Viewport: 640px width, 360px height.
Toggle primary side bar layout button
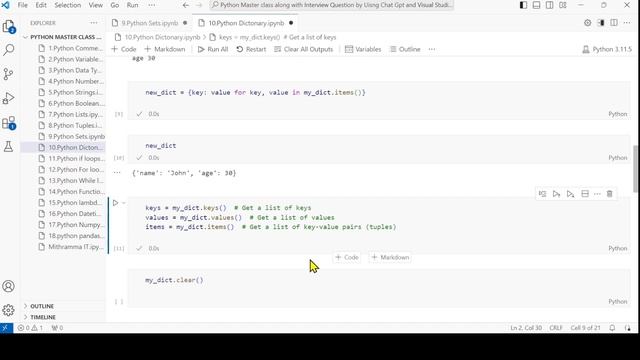coord(523,5)
